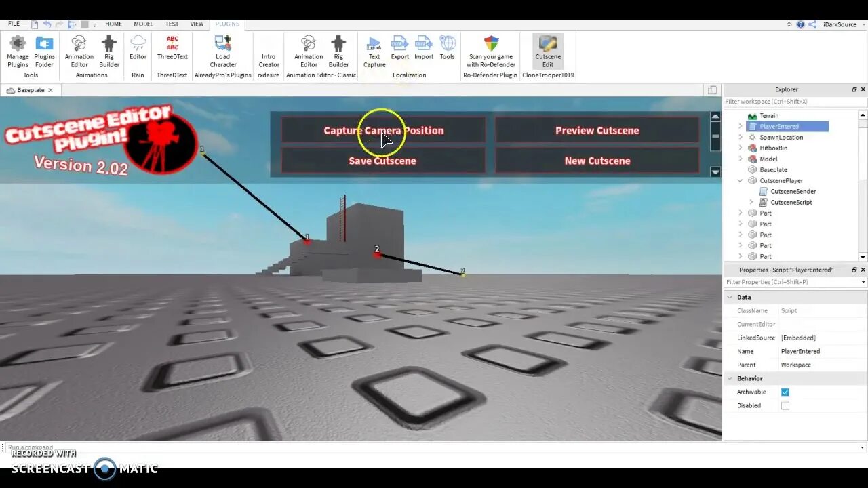Expand the HitboxBin node
Viewport: 868px width, 488px height.
point(741,148)
